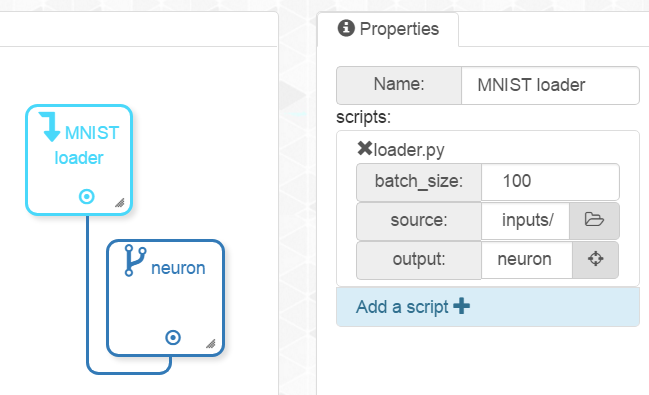Screen dimensions: 649x395
Task: Click the Add a script button
Action: pos(488,307)
